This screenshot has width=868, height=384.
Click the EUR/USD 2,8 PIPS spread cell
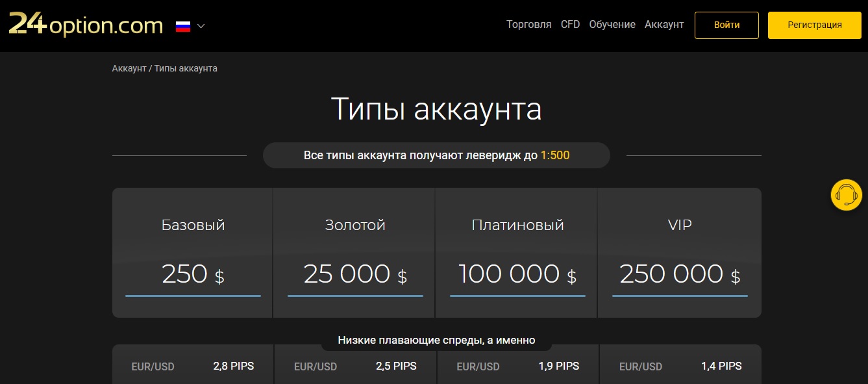click(x=193, y=366)
